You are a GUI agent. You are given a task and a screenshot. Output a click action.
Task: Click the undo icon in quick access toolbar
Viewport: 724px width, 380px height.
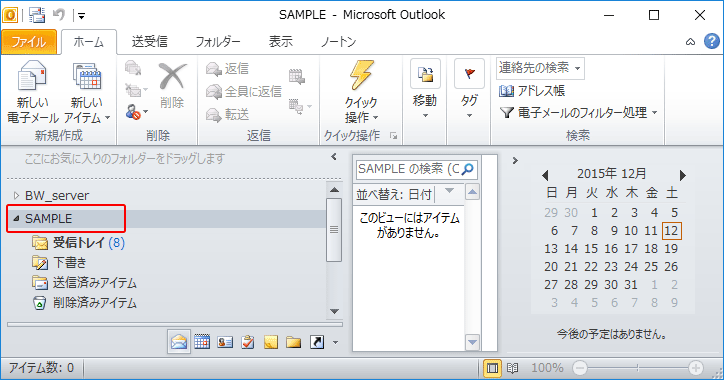(59, 15)
